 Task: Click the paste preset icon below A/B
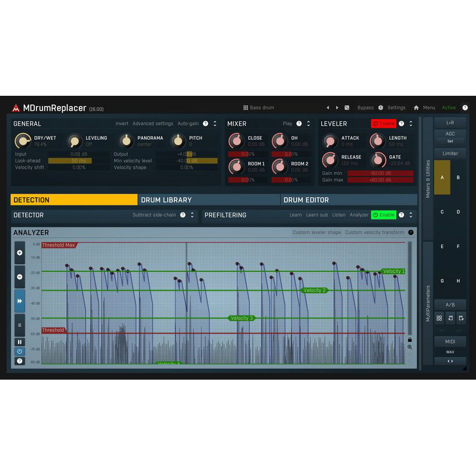tap(461, 318)
